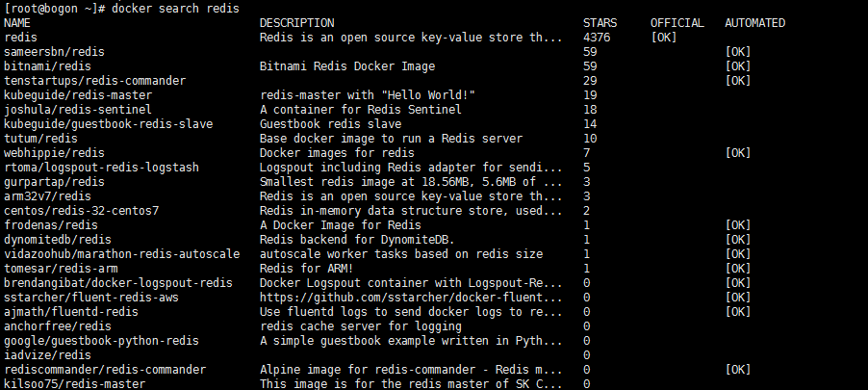Screen dimensions: 868x390
Task: Click the brendangibat/docker-logspout-redis image name
Action: coord(118,282)
